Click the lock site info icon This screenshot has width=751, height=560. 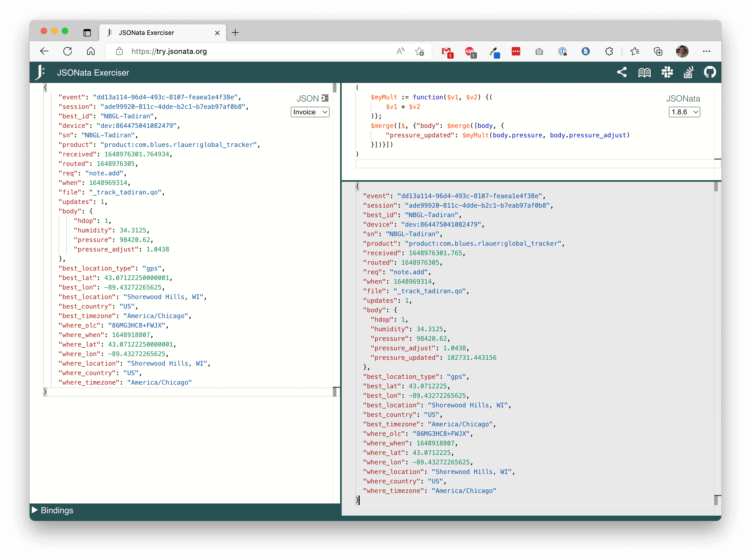[x=119, y=51]
